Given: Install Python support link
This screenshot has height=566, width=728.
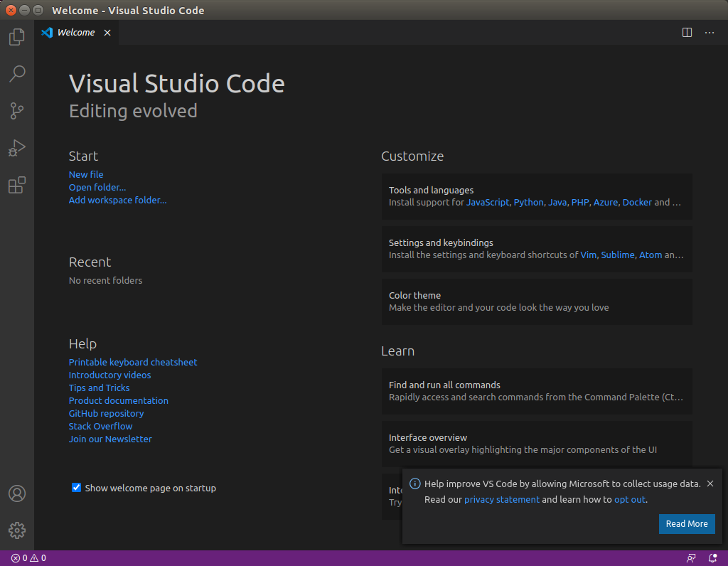Looking at the screenshot, I should 528,203.
